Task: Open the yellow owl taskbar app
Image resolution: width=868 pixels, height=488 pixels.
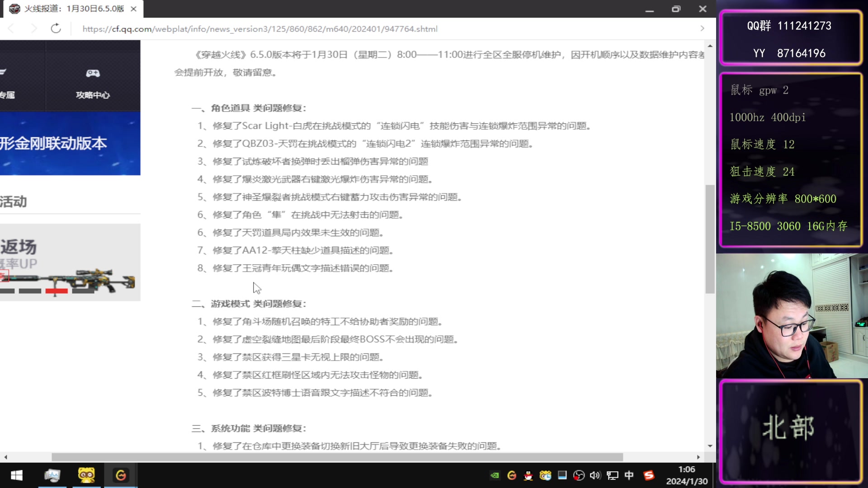Action: coord(86,475)
